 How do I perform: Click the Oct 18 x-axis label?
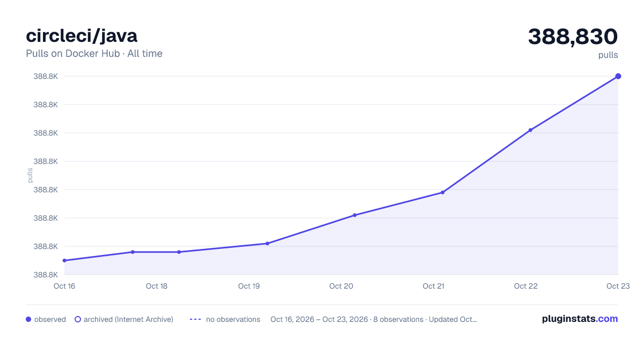click(157, 286)
